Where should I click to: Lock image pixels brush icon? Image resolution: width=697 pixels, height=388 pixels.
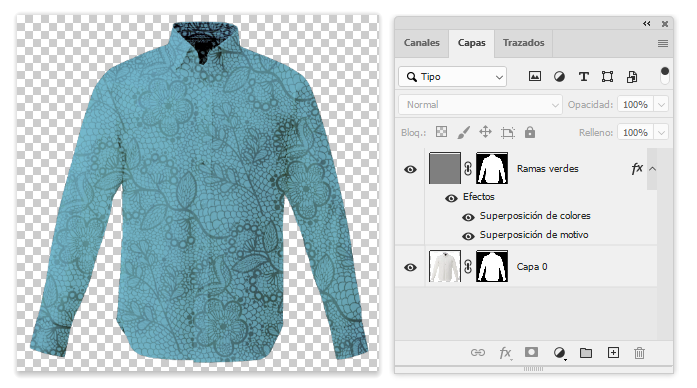pos(463,132)
